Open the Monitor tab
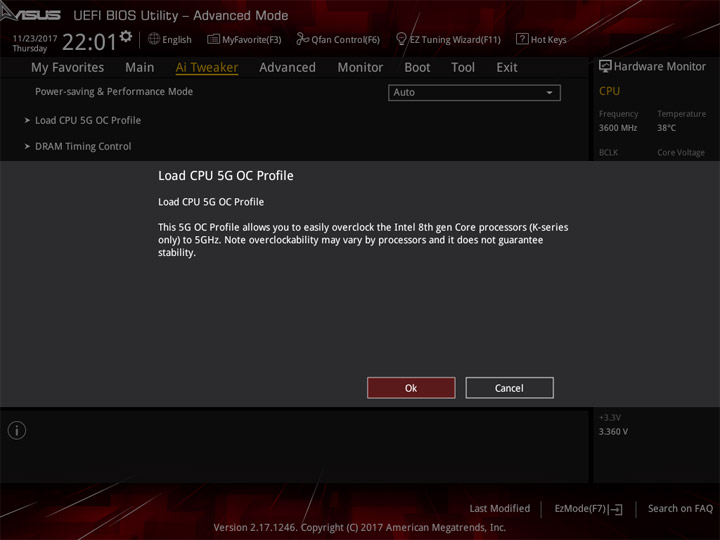Image resolution: width=720 pixels, height=540 pixels. (360, 68)
